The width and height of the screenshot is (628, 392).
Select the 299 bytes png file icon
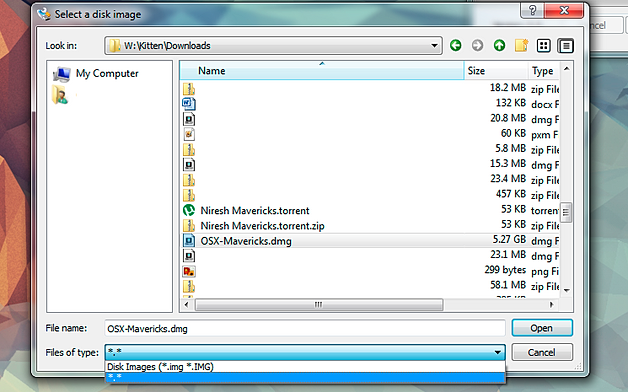[189, 271]
